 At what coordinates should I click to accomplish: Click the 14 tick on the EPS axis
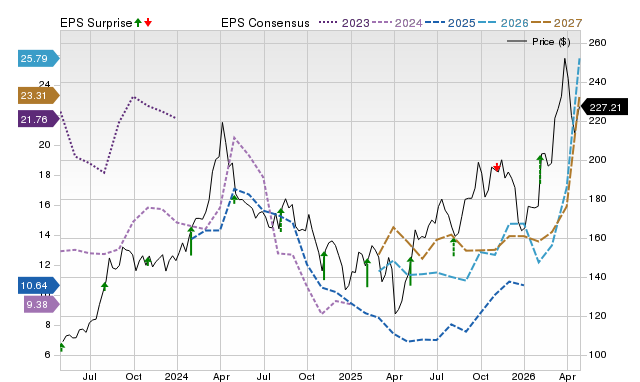[x=44, y=235]
